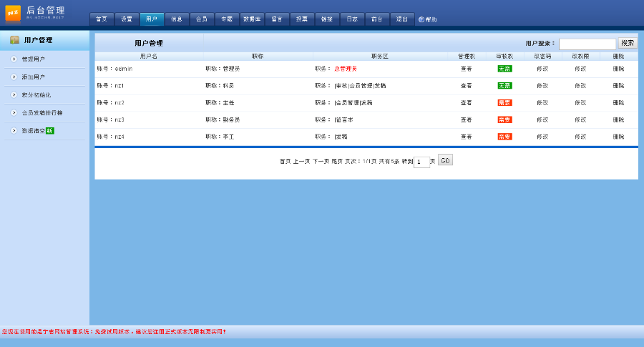Open the 数据库 tab

[252, 19]
